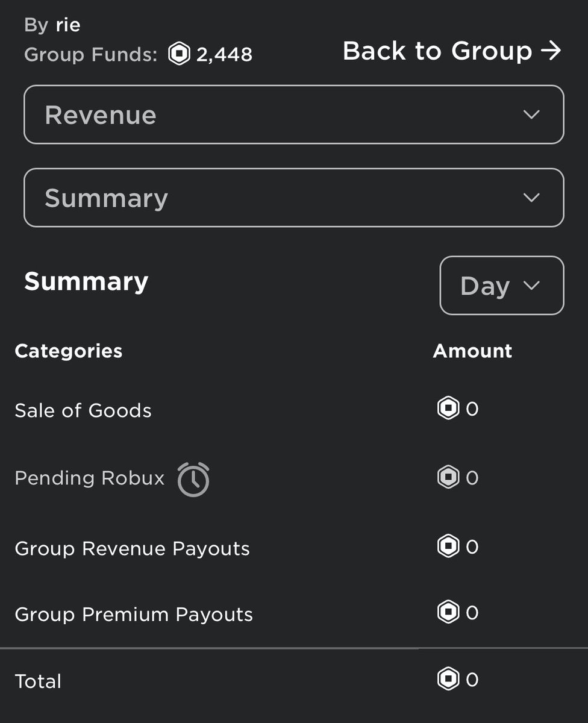588x723 pixels.
Task: Click the Robux icon beside Group Funds
Action: tap(179, 54)
